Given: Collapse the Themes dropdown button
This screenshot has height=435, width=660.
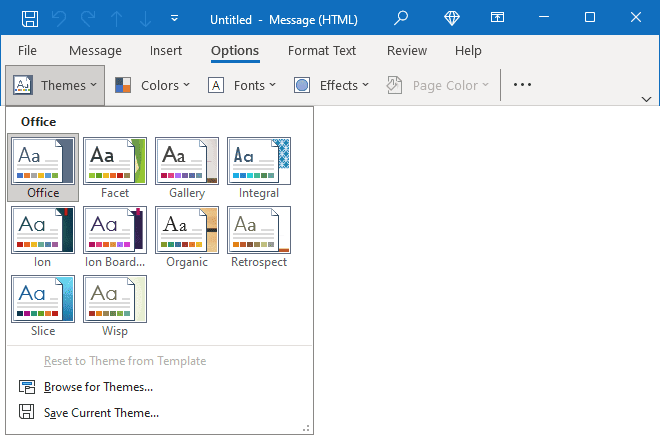Looking at the screenshot, I should pos(55,85).
